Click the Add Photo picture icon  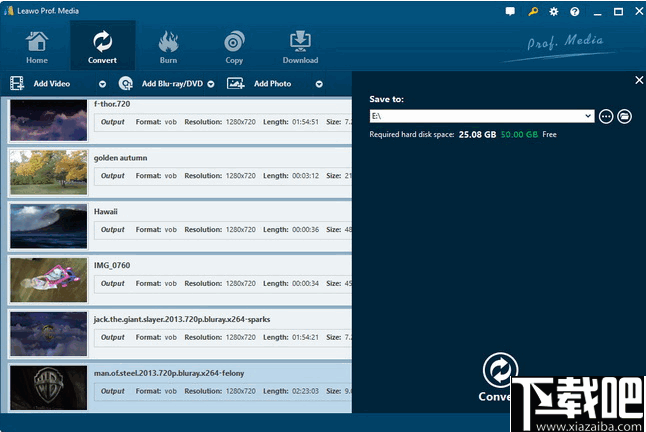point(235,84)
